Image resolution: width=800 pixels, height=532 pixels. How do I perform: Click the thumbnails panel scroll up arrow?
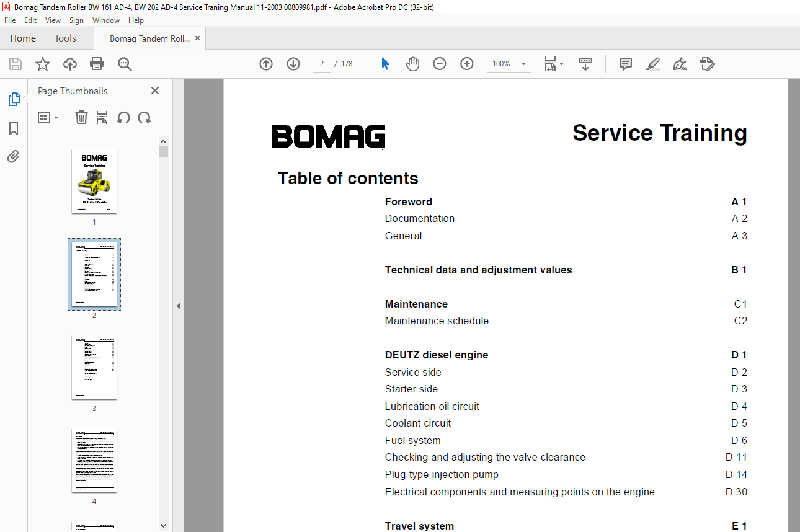164,141
